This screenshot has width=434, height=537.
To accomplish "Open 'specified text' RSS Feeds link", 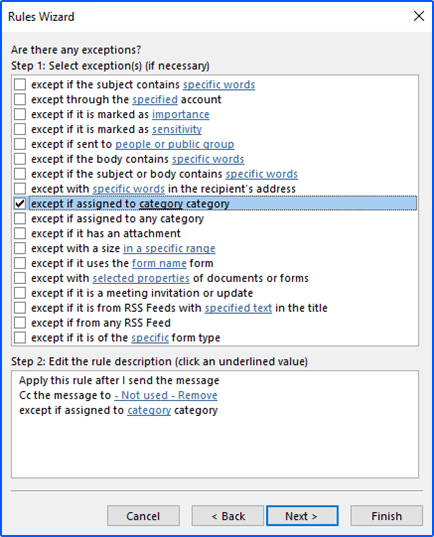I will (238, 308).
